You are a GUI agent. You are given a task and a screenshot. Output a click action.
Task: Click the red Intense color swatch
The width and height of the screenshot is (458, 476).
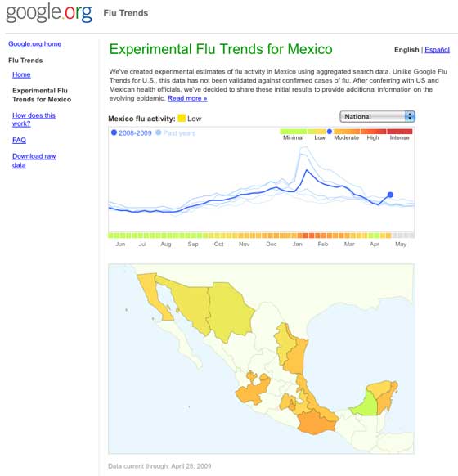(x=399, y=132)
